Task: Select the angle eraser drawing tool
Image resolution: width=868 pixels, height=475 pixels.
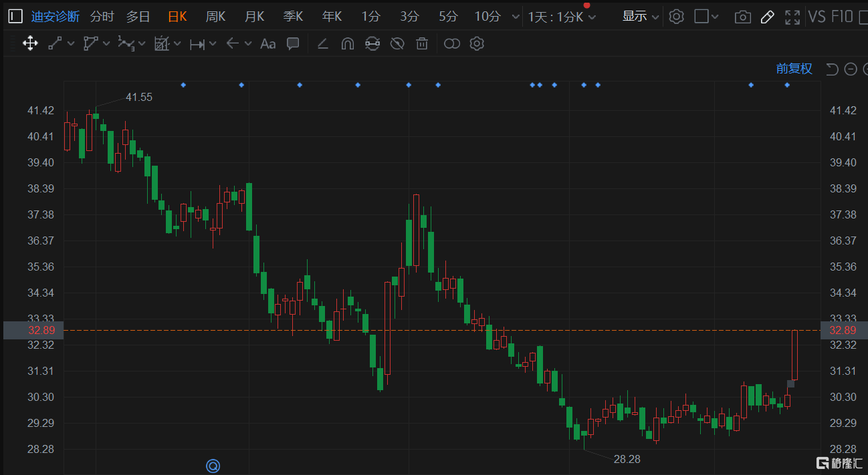Action: [x=322, y=44]
